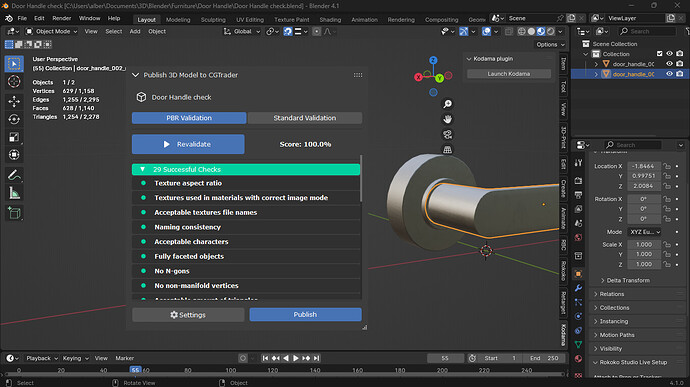Open the Tool properties tab icon
This screenshot has height=387, width=690.
coord(579,163)
